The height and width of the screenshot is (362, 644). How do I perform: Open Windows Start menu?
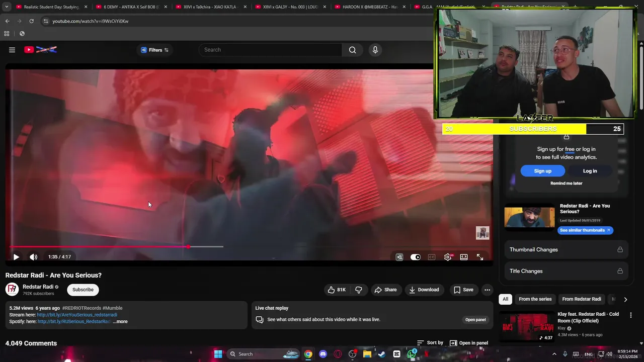pyautogui.click(x=218, y=354)
